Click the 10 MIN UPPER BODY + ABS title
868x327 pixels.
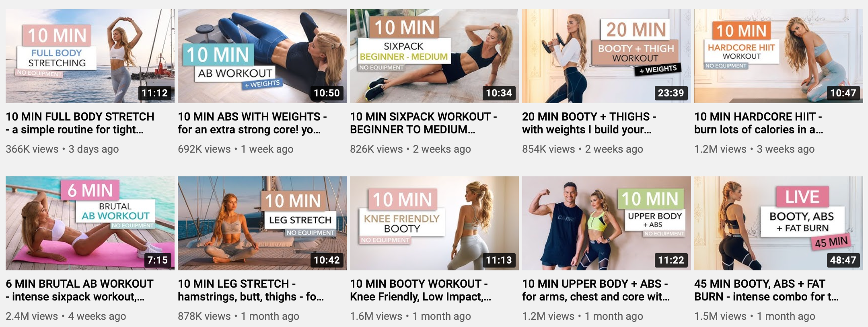click(596, 290)
